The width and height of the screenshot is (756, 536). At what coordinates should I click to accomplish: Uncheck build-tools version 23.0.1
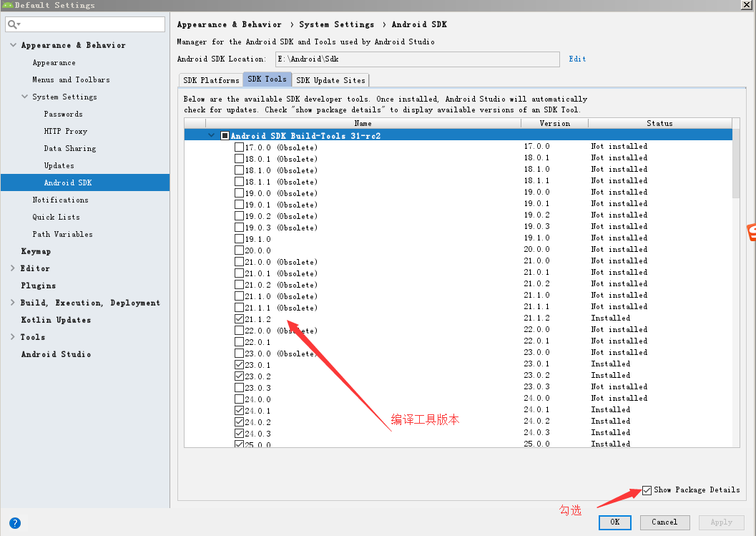[239, 364]
